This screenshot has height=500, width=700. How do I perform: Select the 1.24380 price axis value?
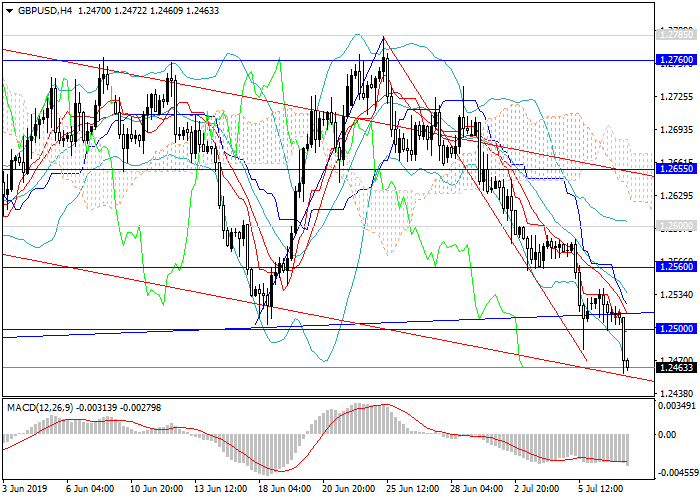(675, 392)
